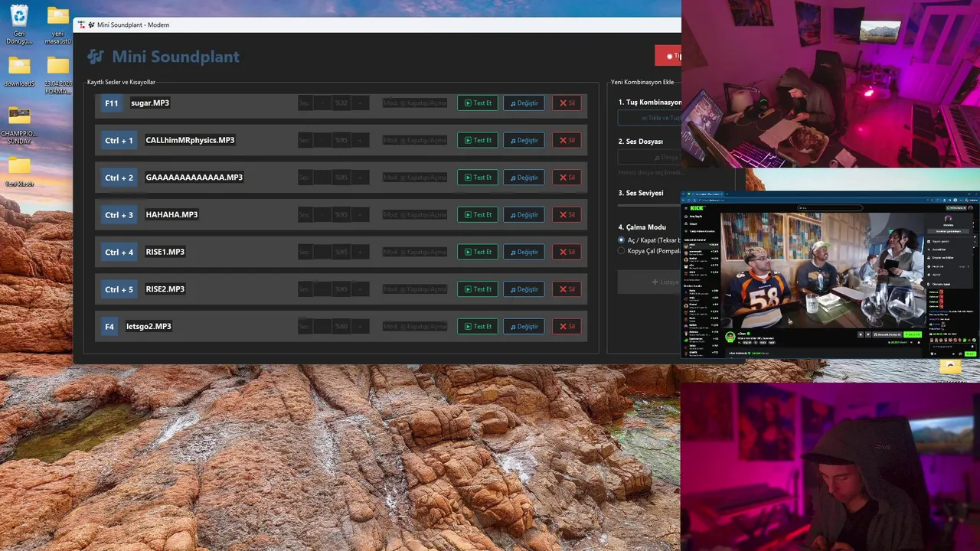980x551 pixels.
Task: Change the sugar.MP3 file with Değiştir
Action: pyautogui.click(x=524, y=103)
